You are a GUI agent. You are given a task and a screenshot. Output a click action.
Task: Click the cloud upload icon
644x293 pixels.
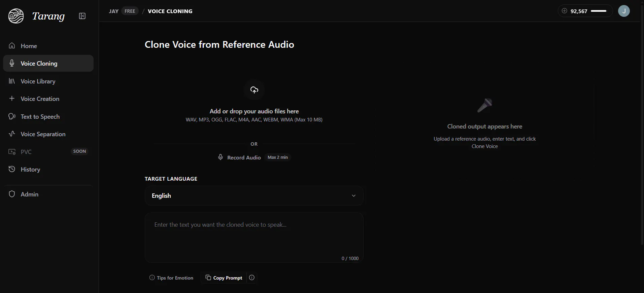[x=254, y=90]
